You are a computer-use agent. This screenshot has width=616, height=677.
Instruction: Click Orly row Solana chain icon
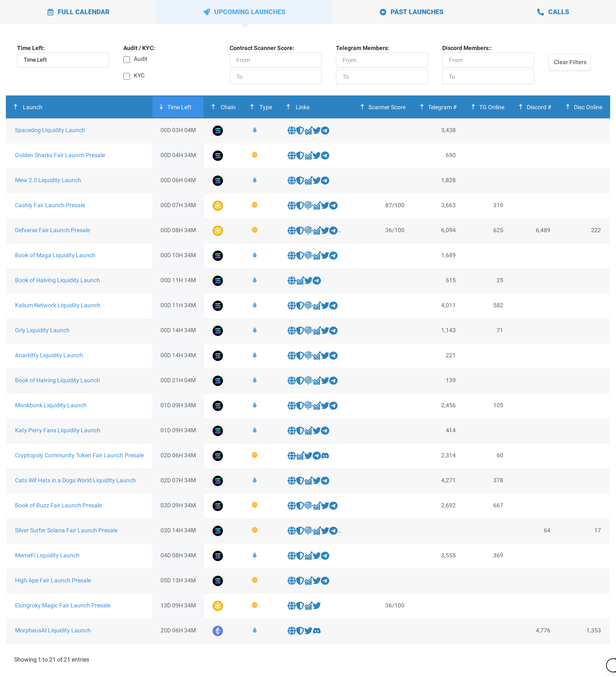(x=218, y=330)
